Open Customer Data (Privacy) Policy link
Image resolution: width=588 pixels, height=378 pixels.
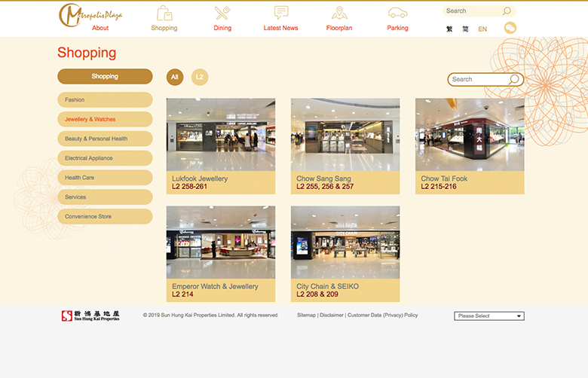pos(382,316)
